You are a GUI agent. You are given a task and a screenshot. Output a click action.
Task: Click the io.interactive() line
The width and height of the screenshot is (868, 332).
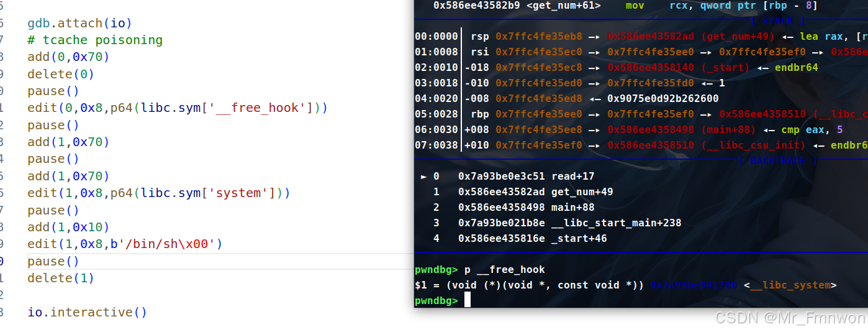point(87,312)
